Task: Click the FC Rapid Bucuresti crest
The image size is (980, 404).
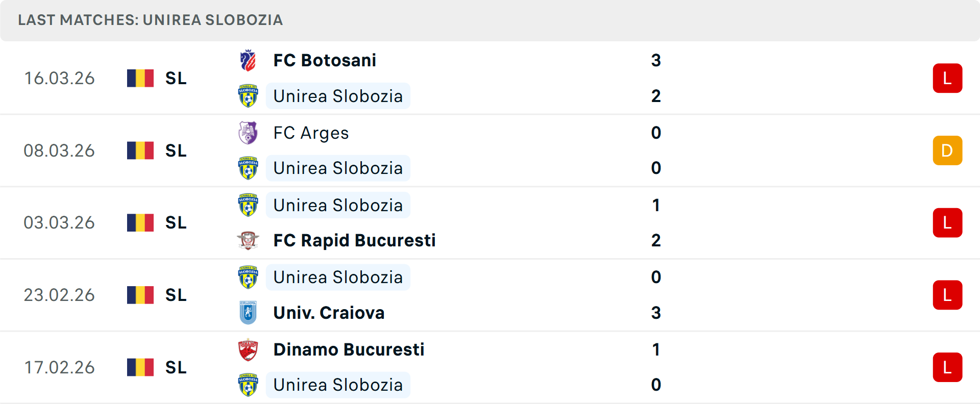Action: click(248, 240)
